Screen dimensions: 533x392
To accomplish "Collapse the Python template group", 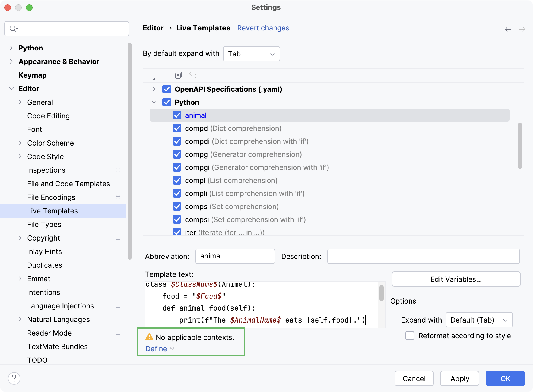I will pos(154,102).
